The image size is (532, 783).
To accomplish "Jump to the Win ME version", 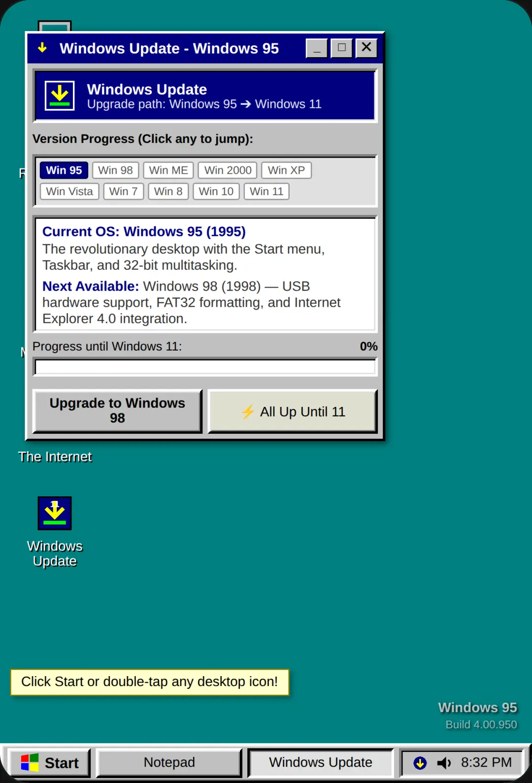I will pos(168,170).
